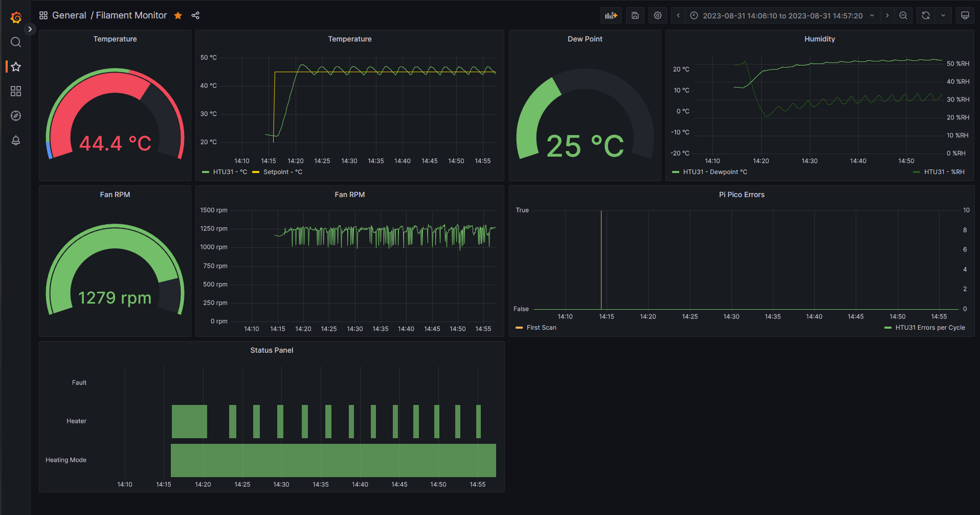
Task: Expand the sidebar navigation menu
Action: point(30,29)
